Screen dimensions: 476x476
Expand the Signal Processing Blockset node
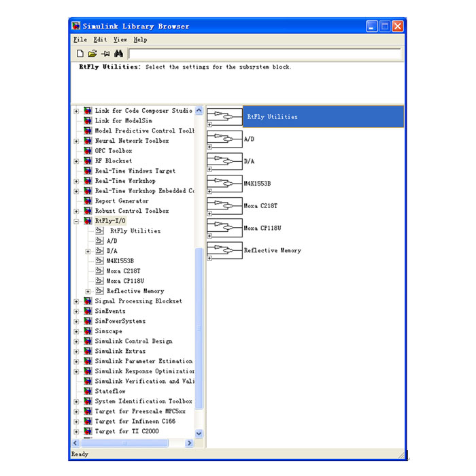click(x=76, y=301)
